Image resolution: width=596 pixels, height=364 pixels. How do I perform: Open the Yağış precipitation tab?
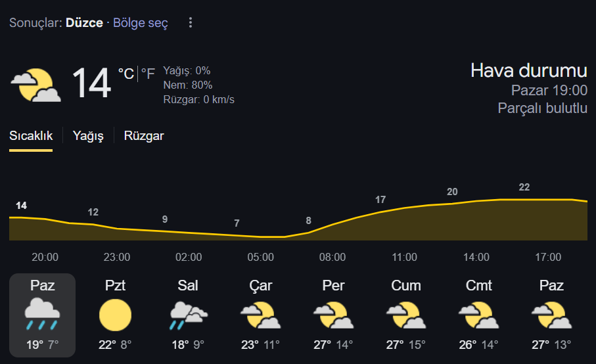88,136
